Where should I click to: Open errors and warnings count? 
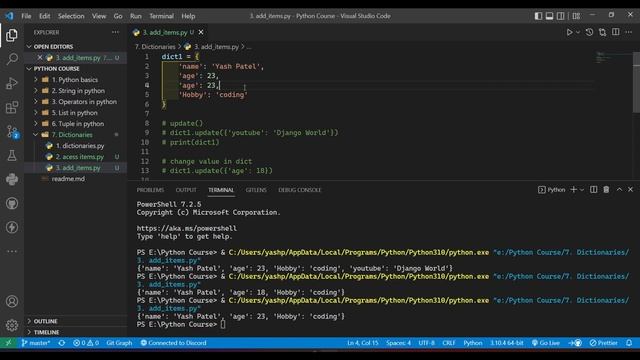point(86,343)
